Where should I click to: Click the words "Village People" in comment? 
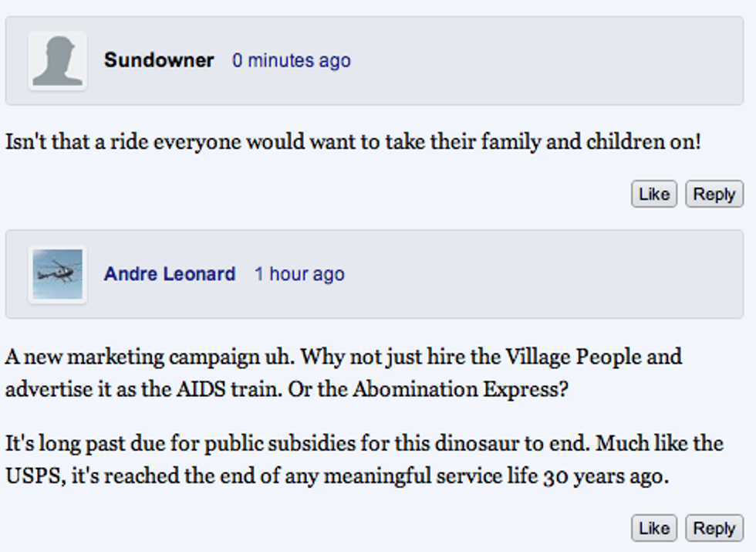[x=573, y=357]
